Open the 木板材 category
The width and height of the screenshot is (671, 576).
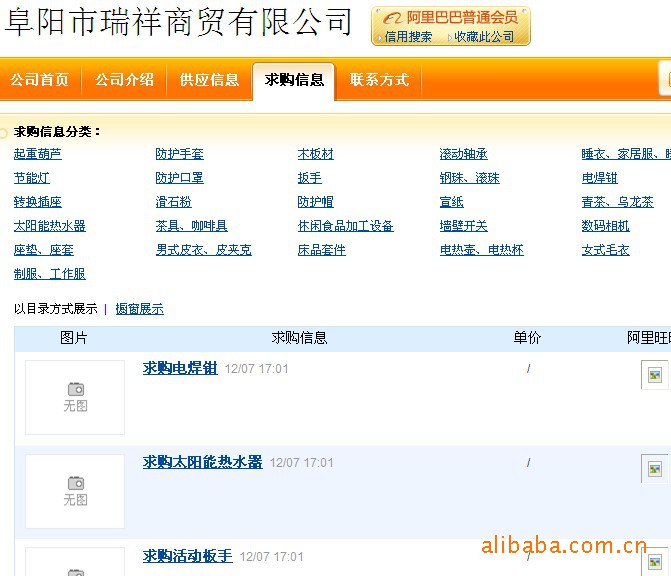pyautogui.click(x=316, y=154)
